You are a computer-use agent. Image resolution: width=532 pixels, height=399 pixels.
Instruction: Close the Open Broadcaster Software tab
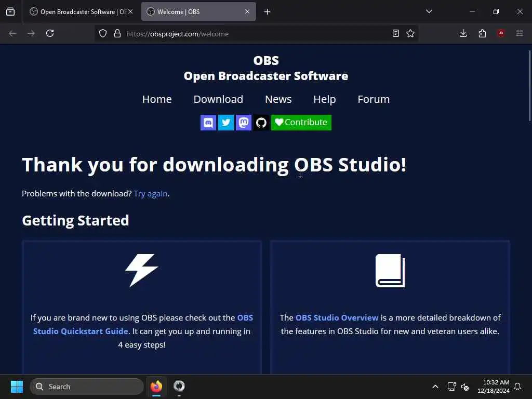[x=130, y=11]
